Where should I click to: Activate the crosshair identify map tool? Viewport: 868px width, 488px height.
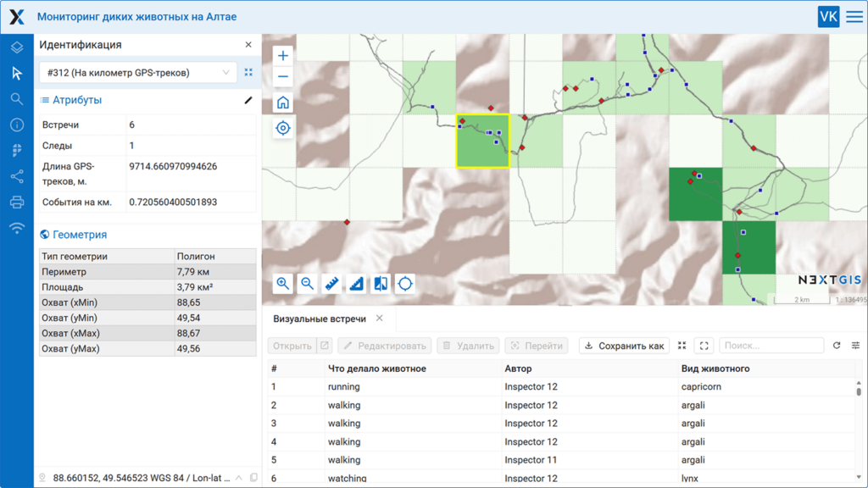point(404,284)
